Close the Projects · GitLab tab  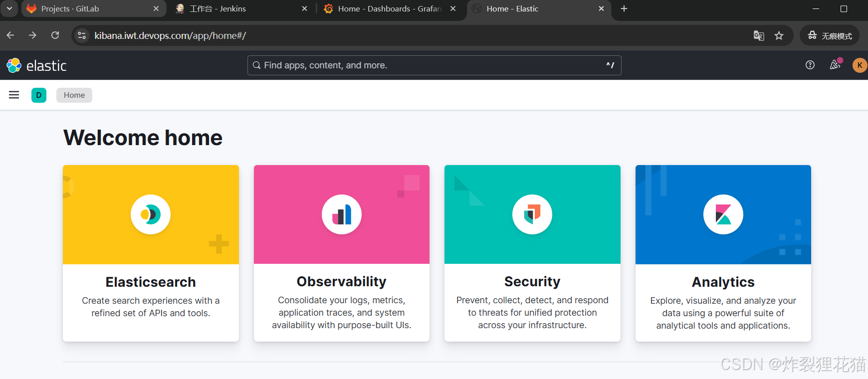point(156,8)
